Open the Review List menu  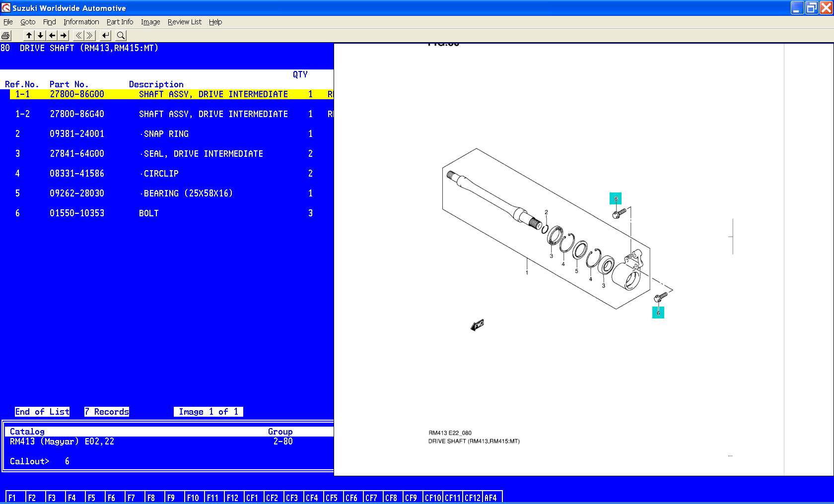(184, 22)
